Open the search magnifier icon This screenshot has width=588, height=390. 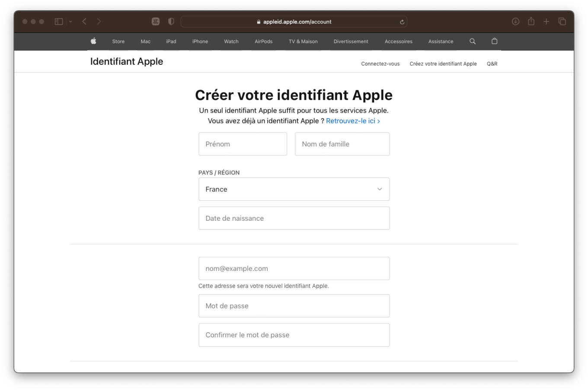point(473,41)
